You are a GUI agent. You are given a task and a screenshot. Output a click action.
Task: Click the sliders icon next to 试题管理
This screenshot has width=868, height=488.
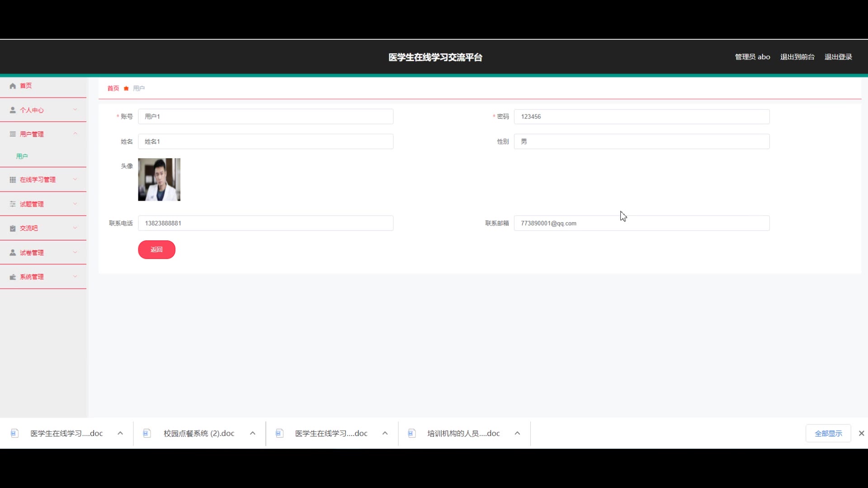pyautogui.click(x=13, y=204)
